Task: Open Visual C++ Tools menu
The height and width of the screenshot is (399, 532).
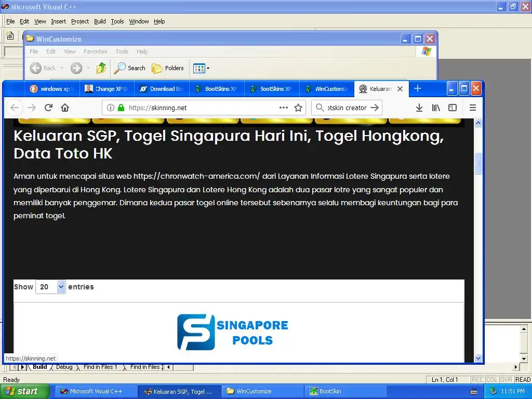Action: click(x=117, y=21)
